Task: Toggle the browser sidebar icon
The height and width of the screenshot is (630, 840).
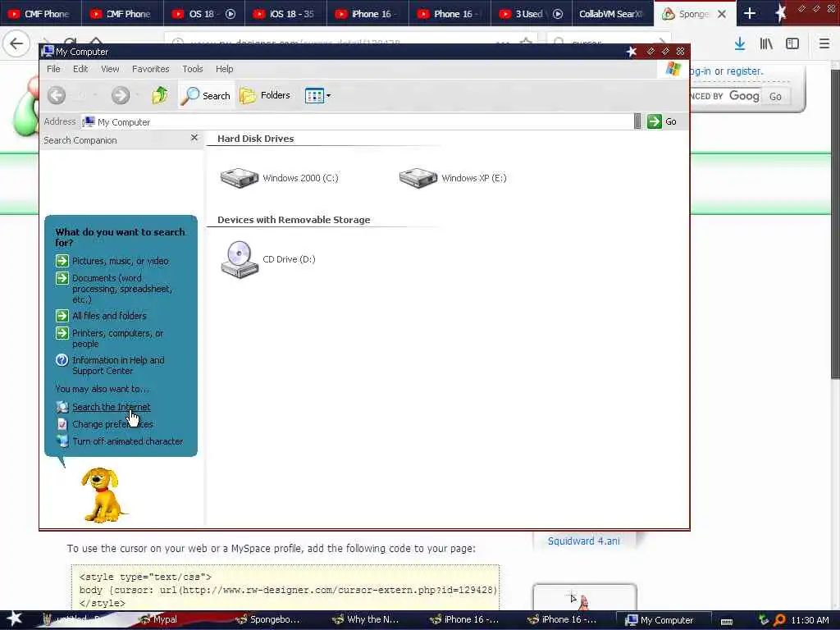Action: (x=792, y=43)
